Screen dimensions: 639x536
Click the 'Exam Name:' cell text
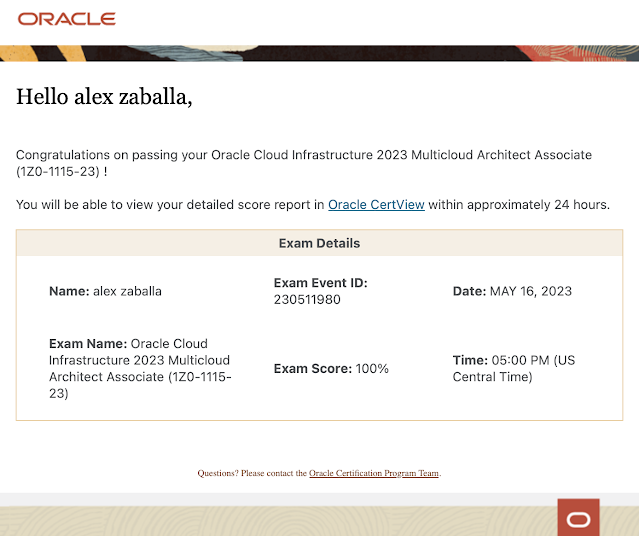(140, 368)
